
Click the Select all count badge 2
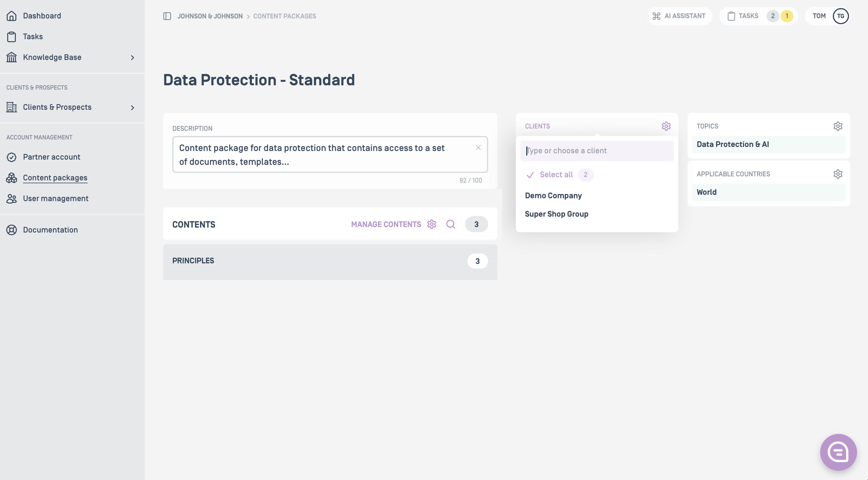585,175
